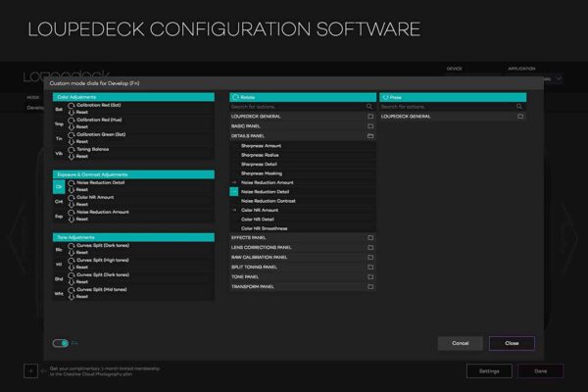The width and height of the screenshot is (588, 392).
Task: Choose Noise Reduction: Contrast action
Action: click(x=269, y=201)
